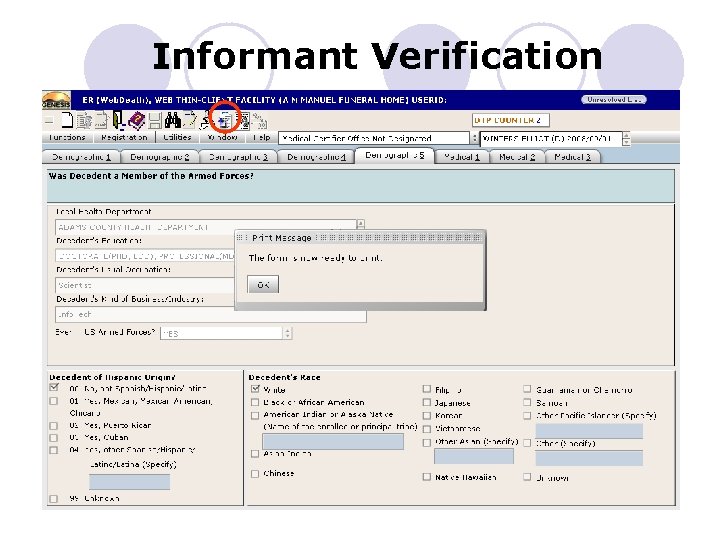Open the Registration menu
720x540 pixels.
[124, 137]
